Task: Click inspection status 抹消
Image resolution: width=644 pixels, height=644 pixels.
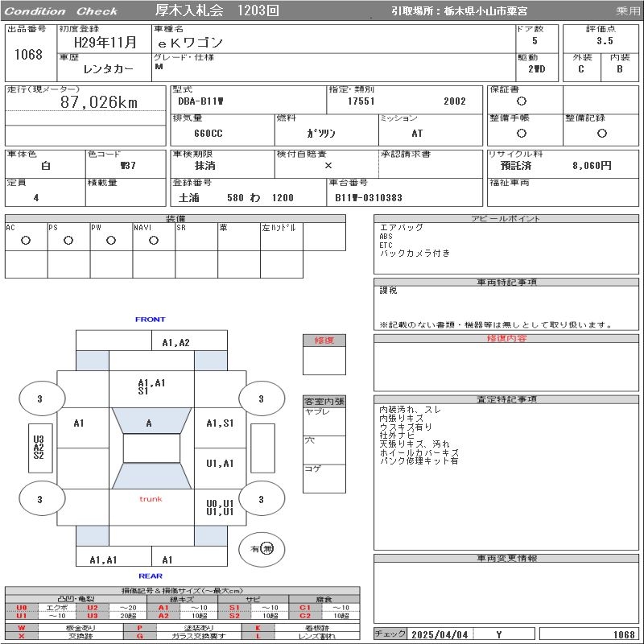Action: tap(205, 166)
